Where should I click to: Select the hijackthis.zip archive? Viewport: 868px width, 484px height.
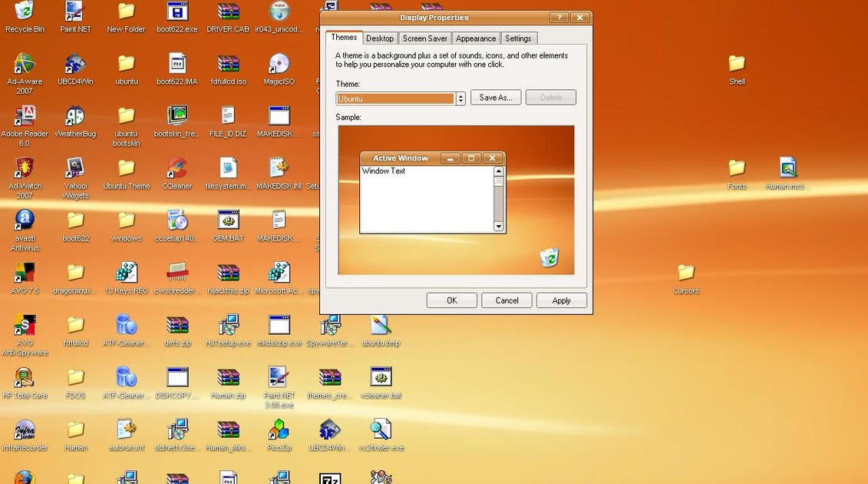[228, 273]
